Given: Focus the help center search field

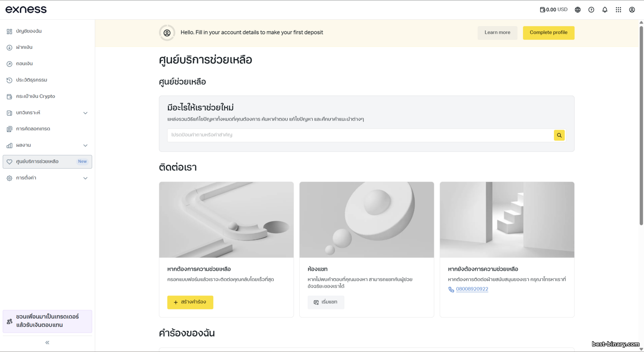Looking at the screenshot, I should (361, 135).
